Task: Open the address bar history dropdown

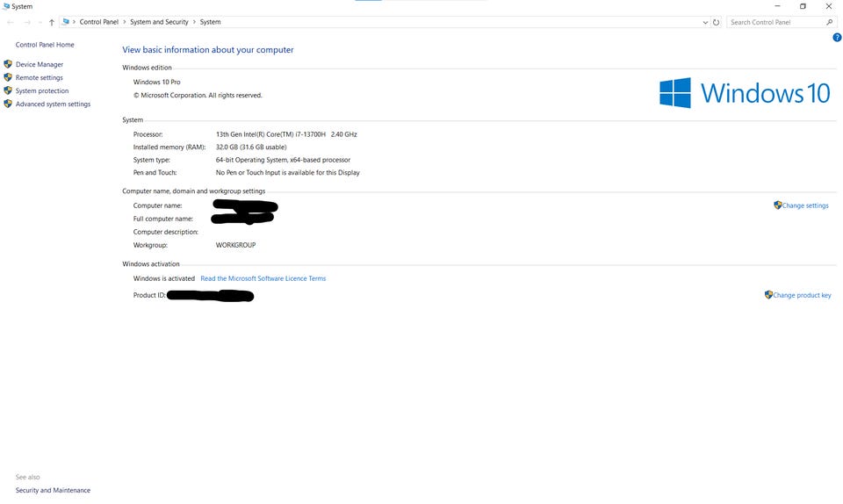Action: pyautogui.click(x=705, y=22)
